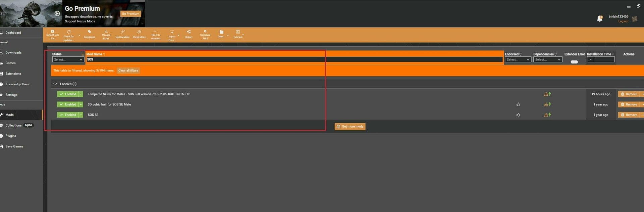Click dependencies icon for SOS SE row
Viewport: 644px width, 212px height.
pos(547,115)
